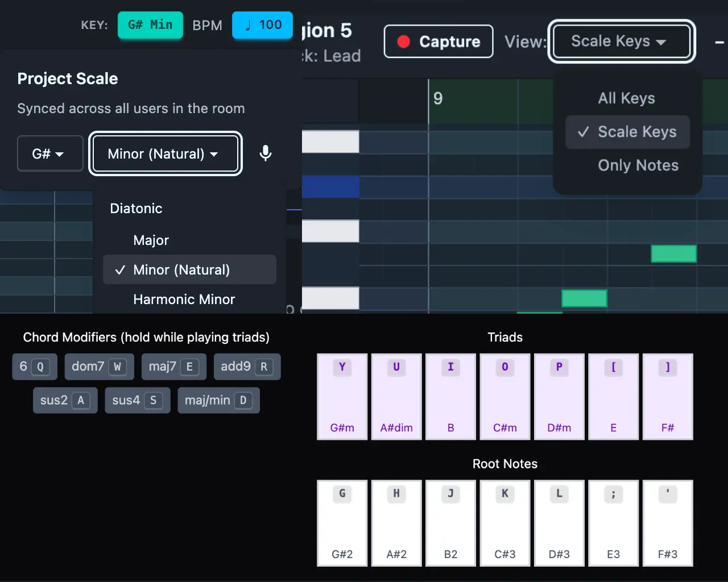Viewport: 728px width, 582px height.
Task: Play the A#dim triad pad
Action: click(x=396, y=397)
